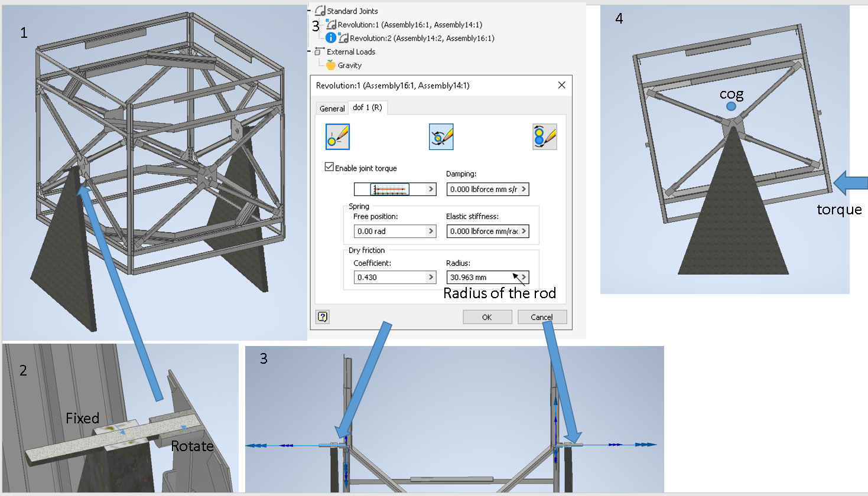Open the Radius dropdown arrow
This screenshot has height=496, width=868.
pyautogui.click(x=524, y=277)
